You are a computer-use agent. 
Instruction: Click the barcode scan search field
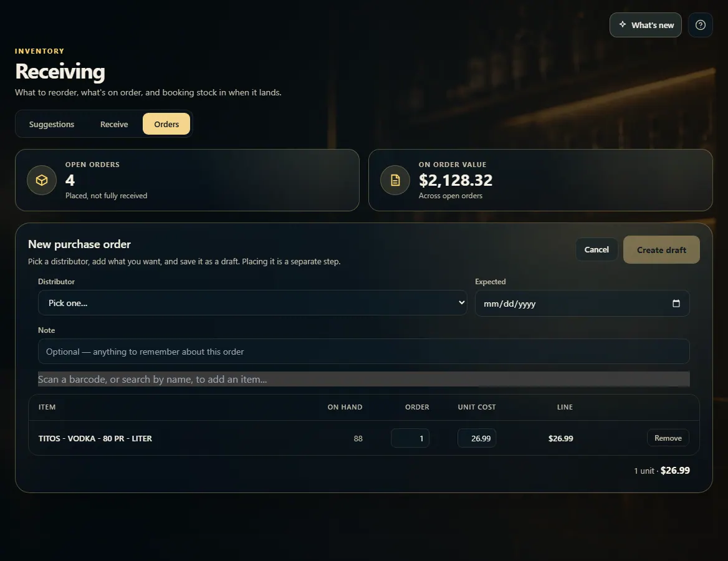tap(363, 379)
